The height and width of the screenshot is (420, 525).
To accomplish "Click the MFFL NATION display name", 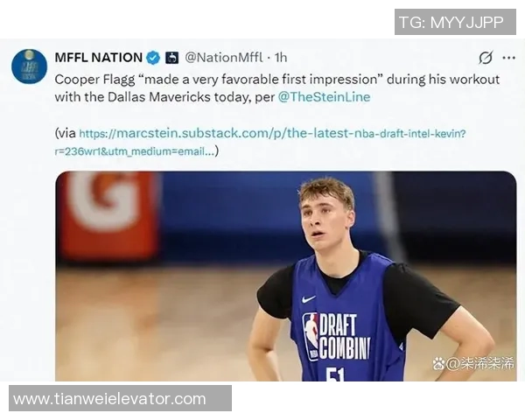I will click(98, 58).
